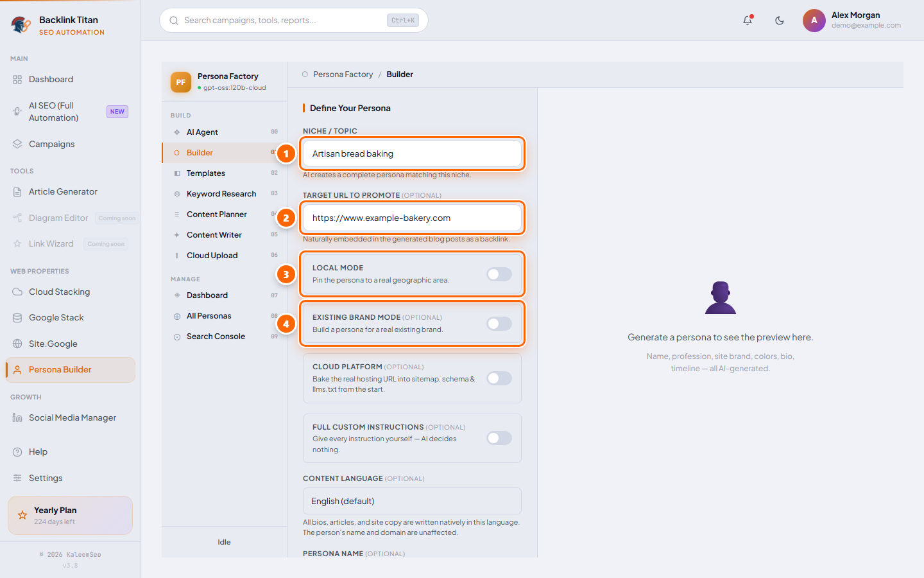Select Templates in the Build menu
The image size is (924, 578).
[225, 173]
